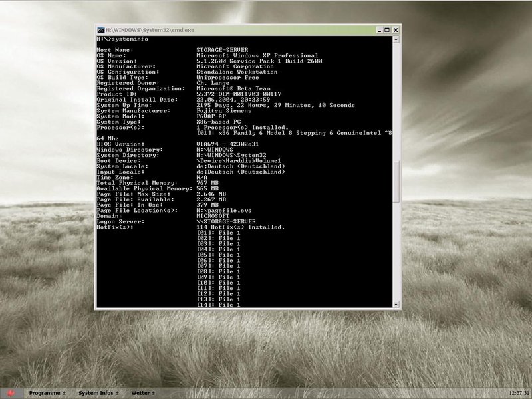Close the cmd.exe window
The image size is (532, 399).
396,30
